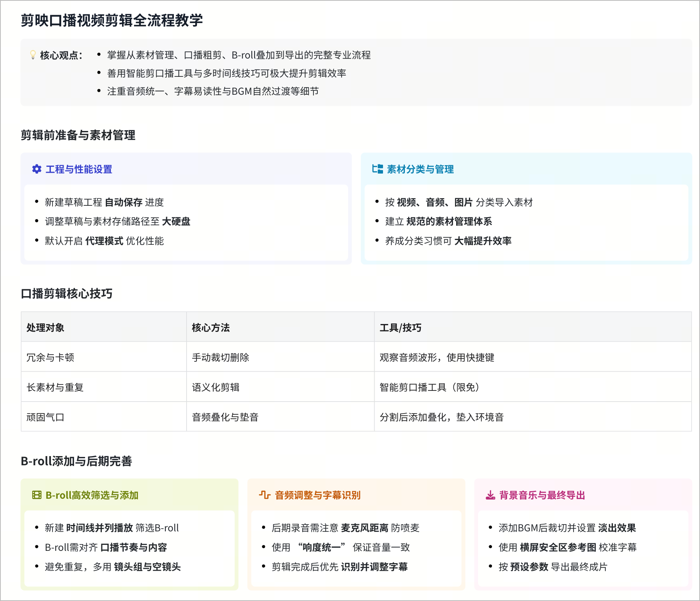Click the line 默认开启 代理模式 优化性能
The width and height of the screenshot is (700, 601).
pos(104,241)
